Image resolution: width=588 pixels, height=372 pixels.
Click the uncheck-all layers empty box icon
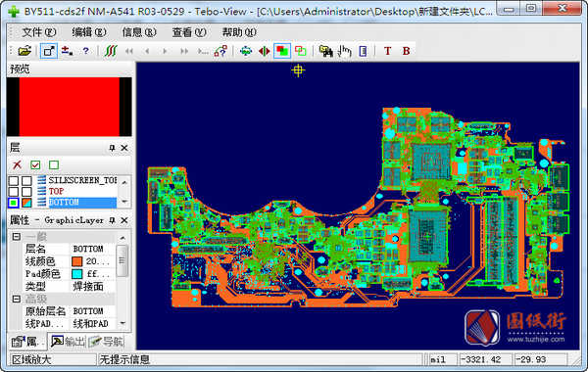(54, 164)
